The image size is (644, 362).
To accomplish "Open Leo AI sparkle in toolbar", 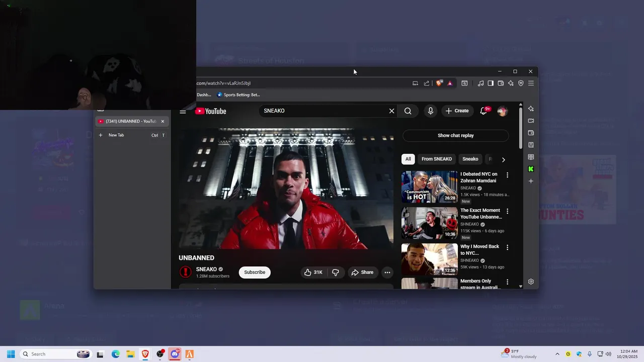I will click(511, 83).
